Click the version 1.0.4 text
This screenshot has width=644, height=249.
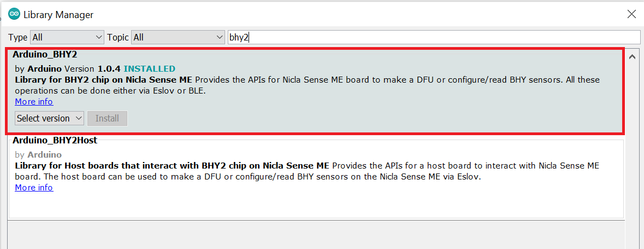click(109, 69)
